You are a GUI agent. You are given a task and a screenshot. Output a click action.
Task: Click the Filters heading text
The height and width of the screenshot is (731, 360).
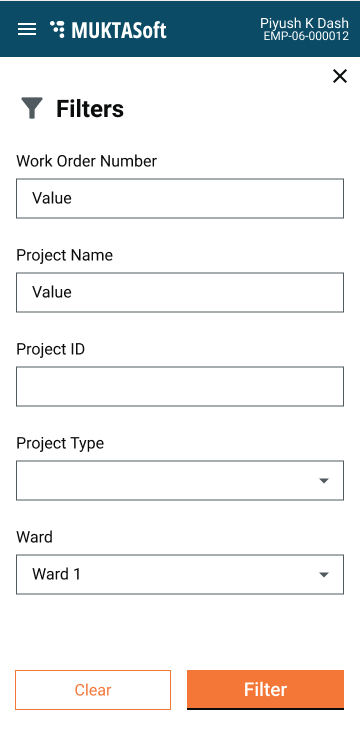[90, 109]
